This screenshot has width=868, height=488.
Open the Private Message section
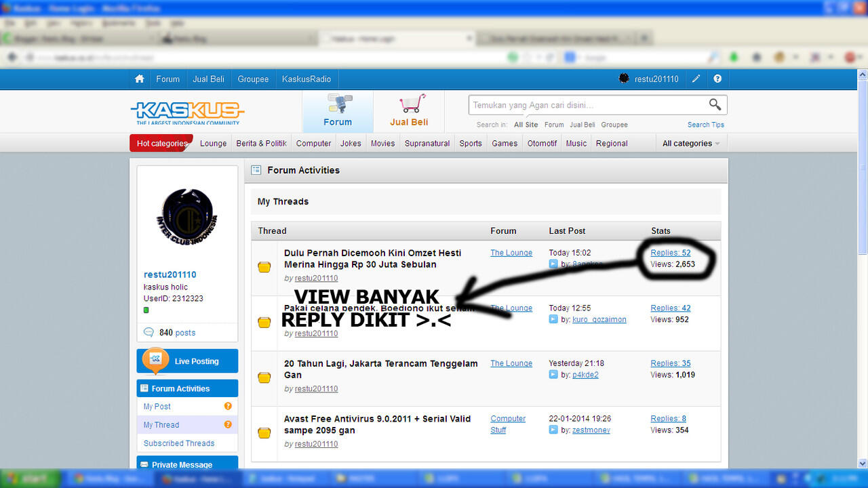point(187,464)
